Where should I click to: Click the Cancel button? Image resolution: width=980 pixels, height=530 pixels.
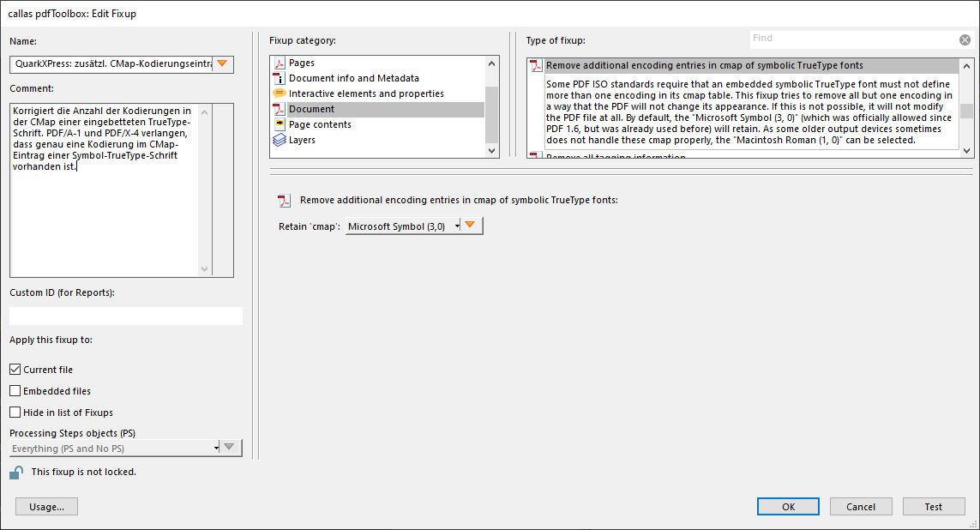click(861, 506)
